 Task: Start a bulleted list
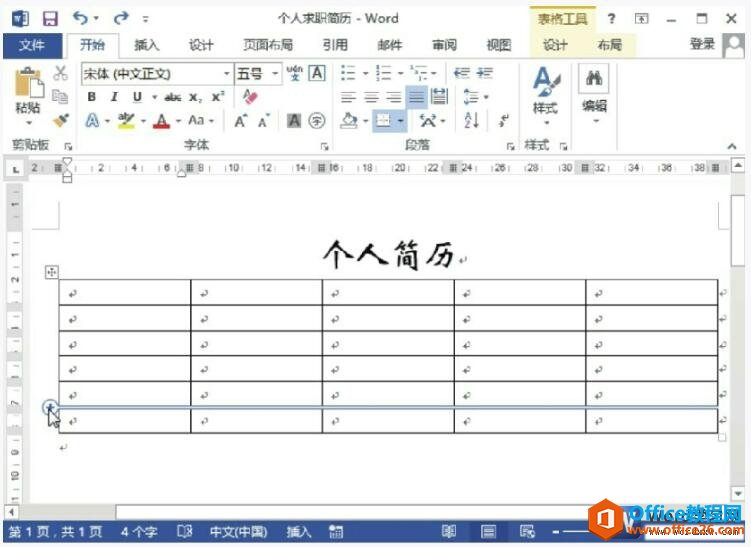tap(348, 73)
